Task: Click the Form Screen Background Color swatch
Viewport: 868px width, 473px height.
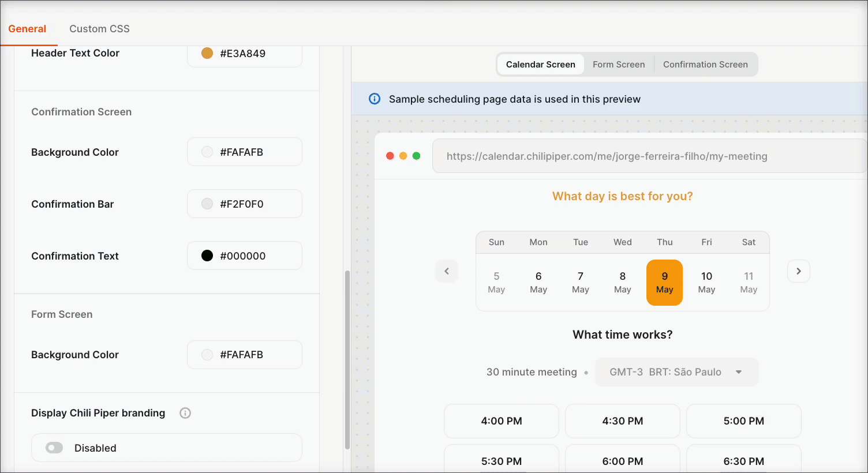Action: (207, 355)
